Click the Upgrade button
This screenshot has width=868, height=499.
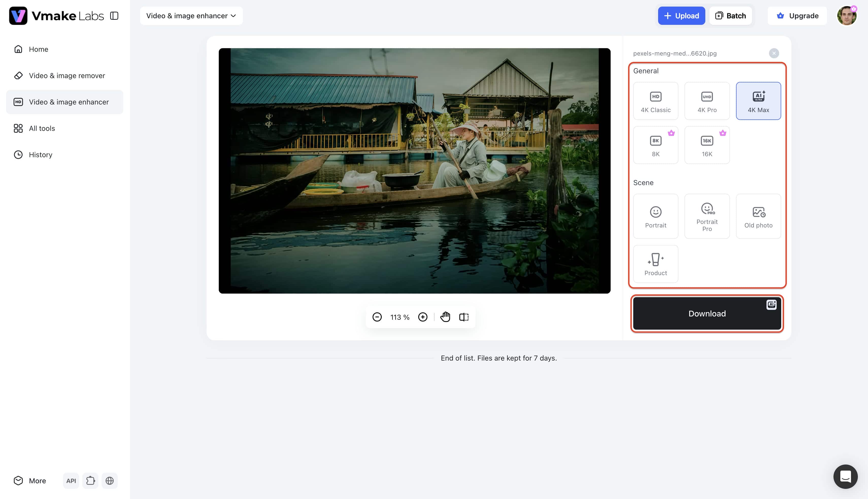pyautogui.click(x=797, y=16)
